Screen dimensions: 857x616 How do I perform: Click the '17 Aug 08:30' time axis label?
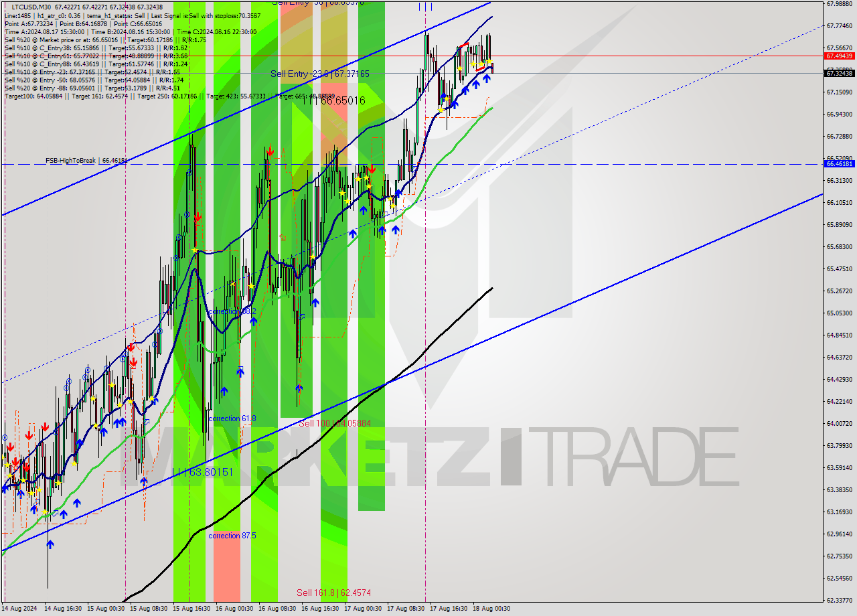click(x=406, y=609)
